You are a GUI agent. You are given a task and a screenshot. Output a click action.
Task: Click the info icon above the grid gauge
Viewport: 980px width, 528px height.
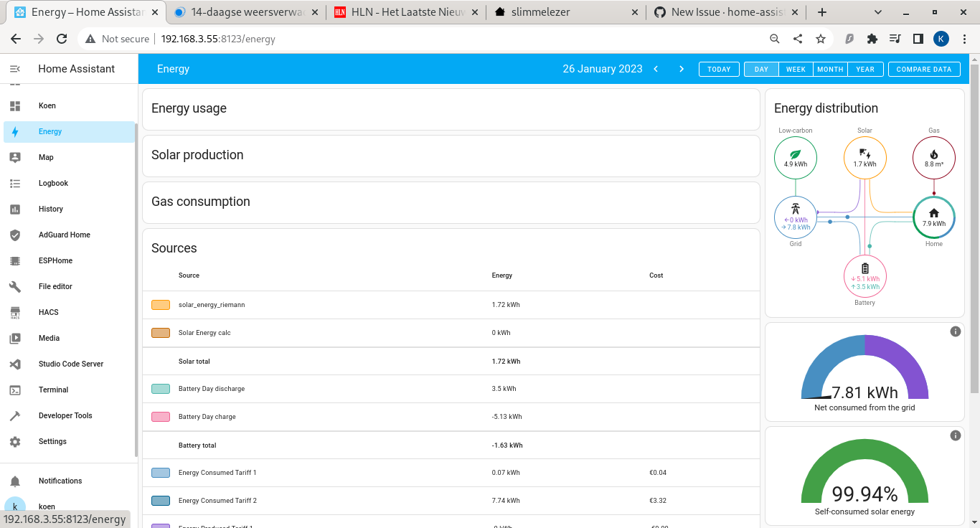(x=955, y=331)
